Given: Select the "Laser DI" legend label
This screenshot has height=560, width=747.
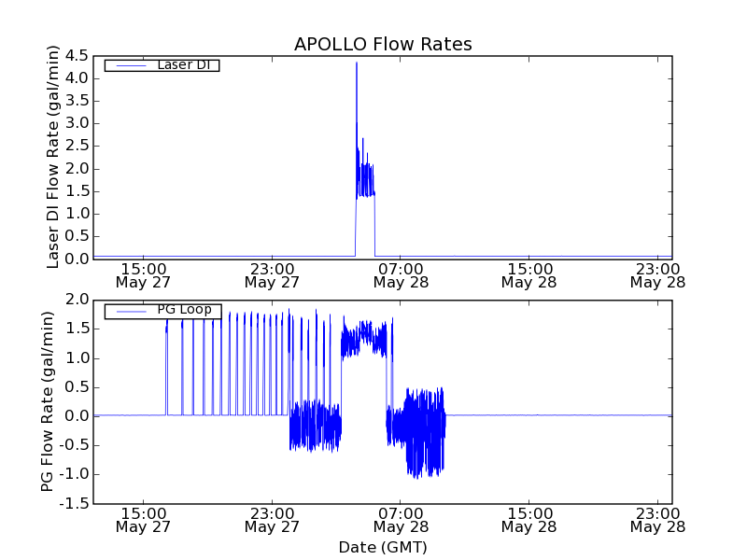Looking at the screenshot, I should pos(184,64).
